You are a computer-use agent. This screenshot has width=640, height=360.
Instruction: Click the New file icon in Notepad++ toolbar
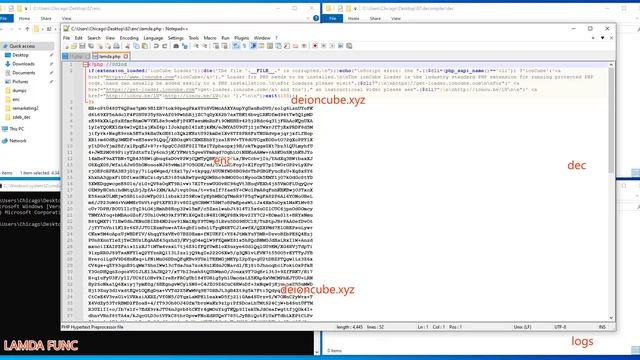tap(67, 46)
